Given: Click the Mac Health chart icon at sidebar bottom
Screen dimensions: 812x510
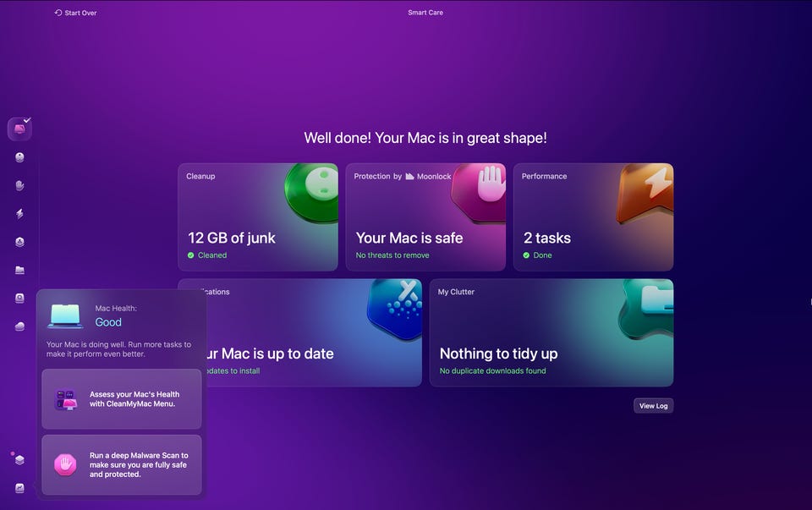Looking at the screenshot, I should 19,488.
